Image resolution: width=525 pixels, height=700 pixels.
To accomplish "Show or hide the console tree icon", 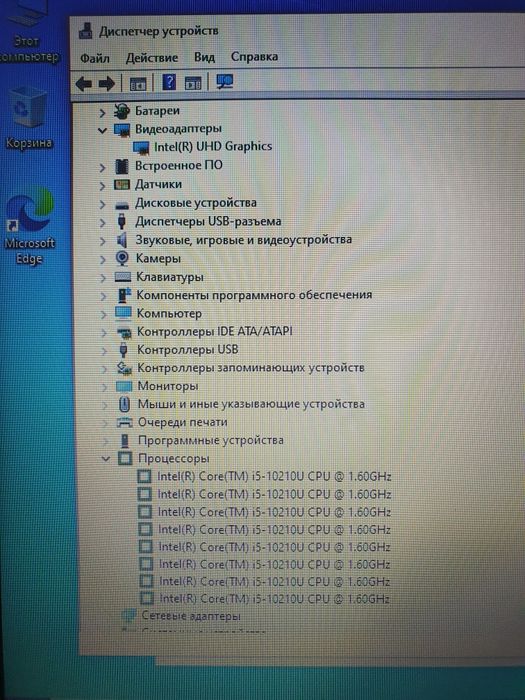I will click(138, 83).
